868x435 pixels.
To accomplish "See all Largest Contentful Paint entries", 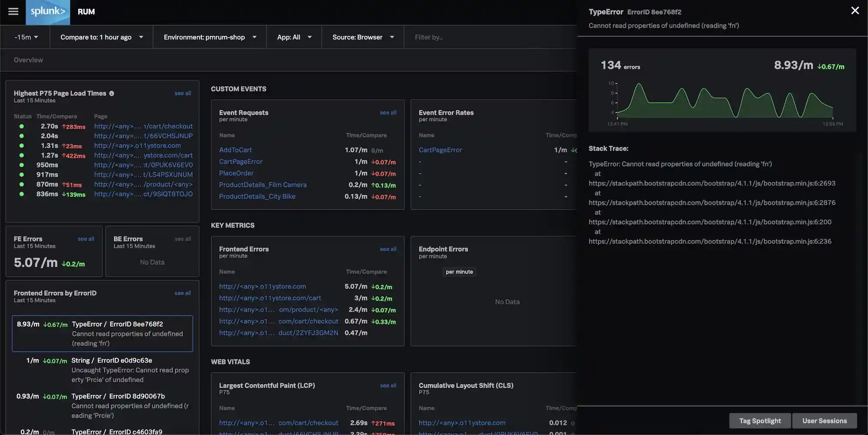I will pyautogui.click(x=388, y=386).
